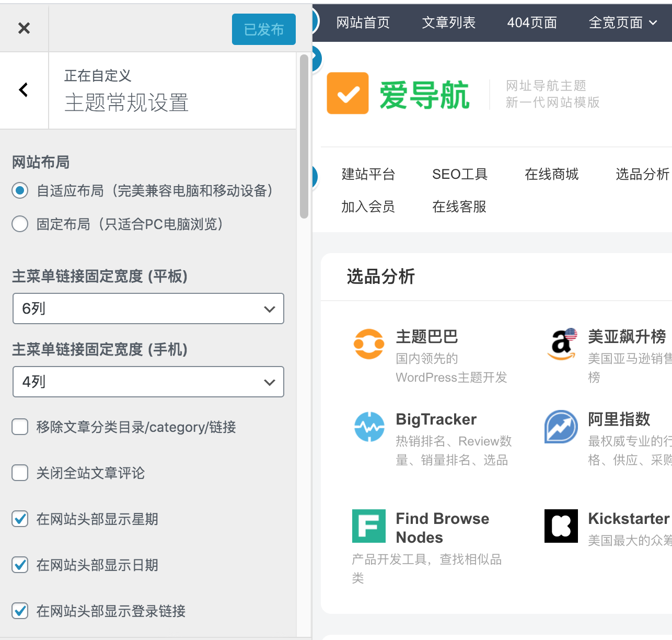Screen dimensions: 672x640
Task: Click the 选品分析 section heading
Action: coord(381,276)
